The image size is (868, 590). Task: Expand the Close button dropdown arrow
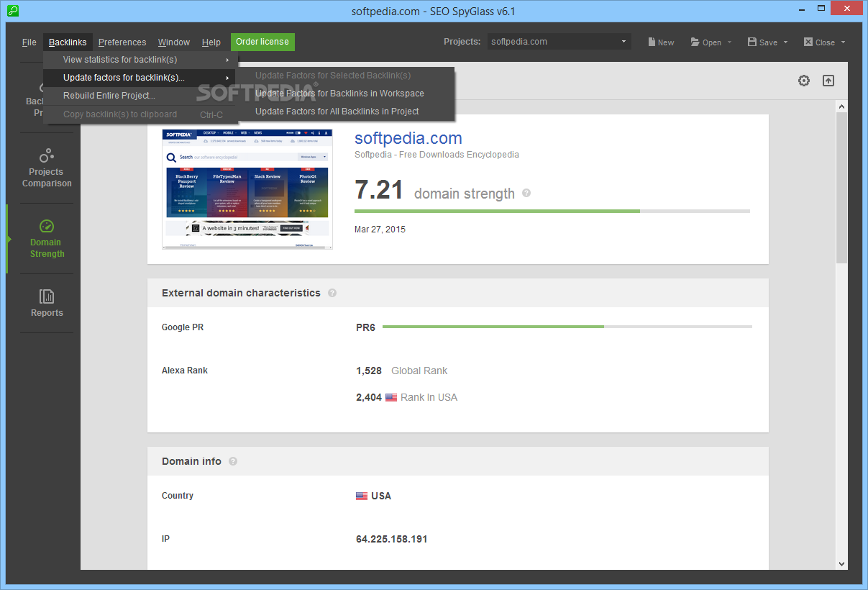843,42
